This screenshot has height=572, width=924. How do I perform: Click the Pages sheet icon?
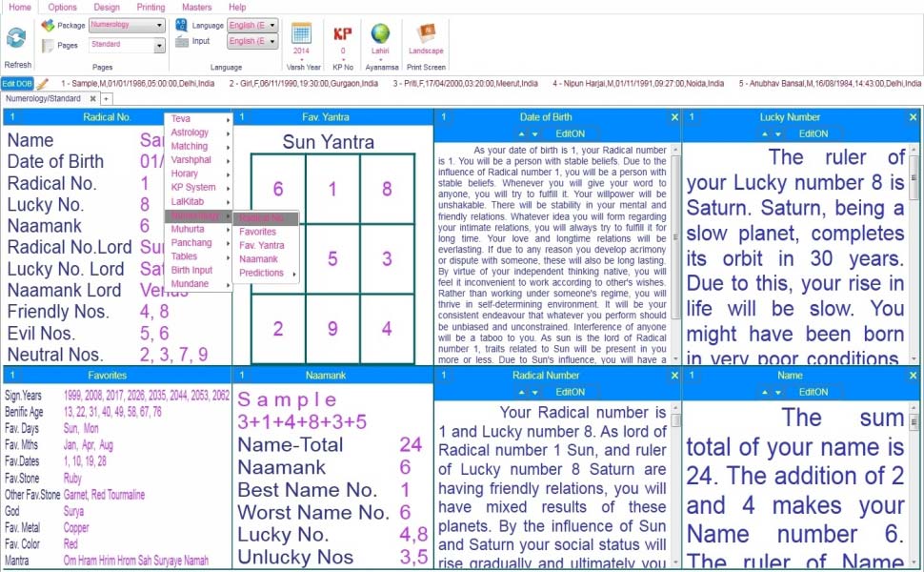[x=48, y=46]
